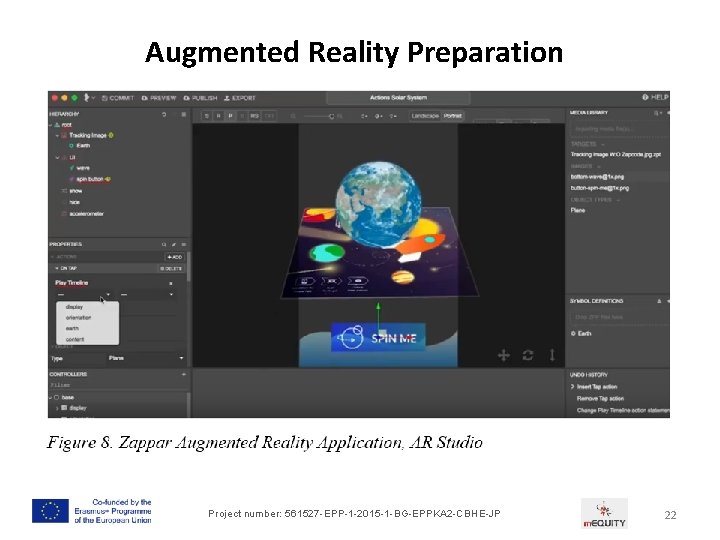Click the Properties panel scrollbar

[x=188, y=266]
